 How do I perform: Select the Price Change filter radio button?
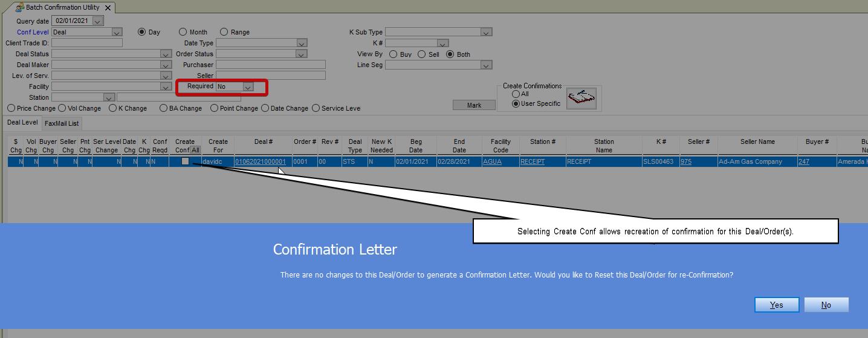pos(11,108)
